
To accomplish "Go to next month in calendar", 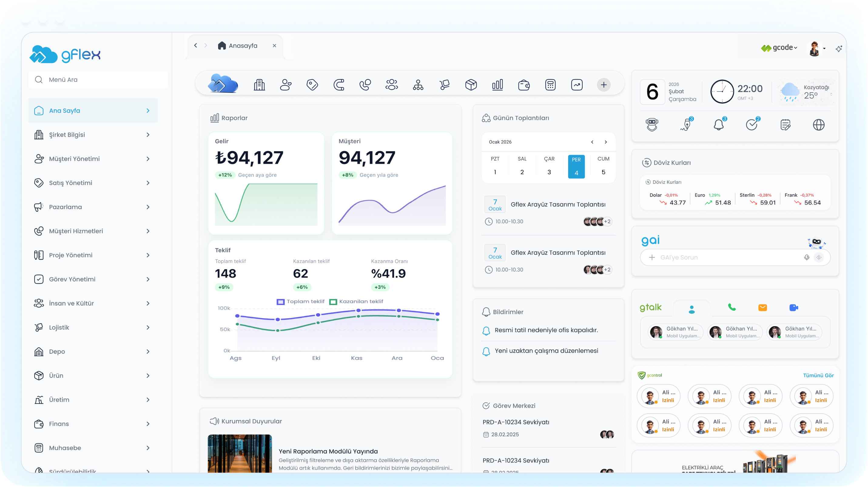I will click(606, 142).
